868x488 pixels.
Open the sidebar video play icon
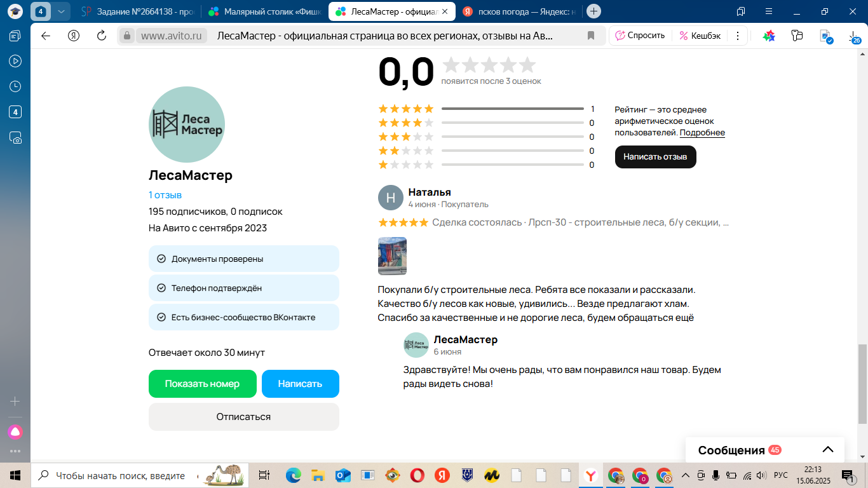(15, 61)
